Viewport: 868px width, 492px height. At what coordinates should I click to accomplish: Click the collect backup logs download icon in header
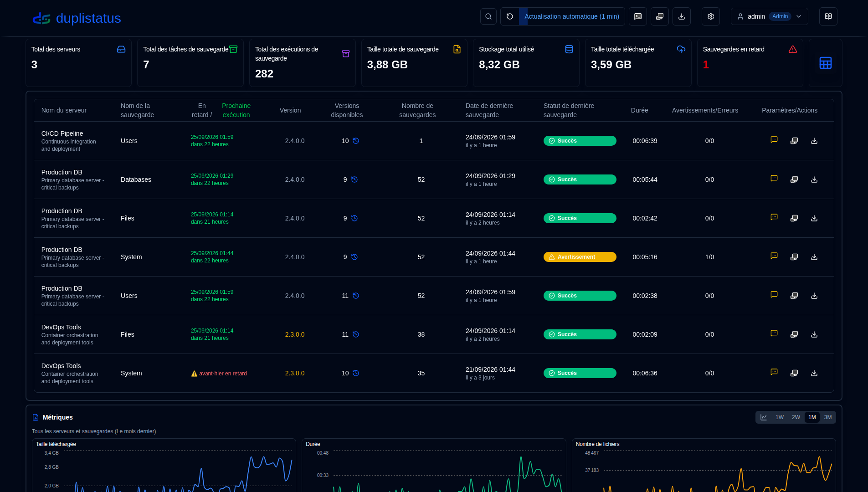pos(681,16)
